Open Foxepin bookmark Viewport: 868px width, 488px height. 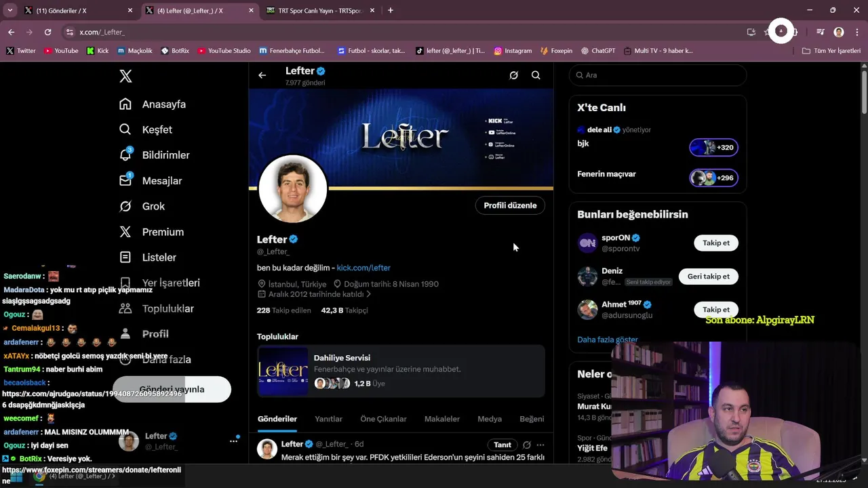point(556,51)
